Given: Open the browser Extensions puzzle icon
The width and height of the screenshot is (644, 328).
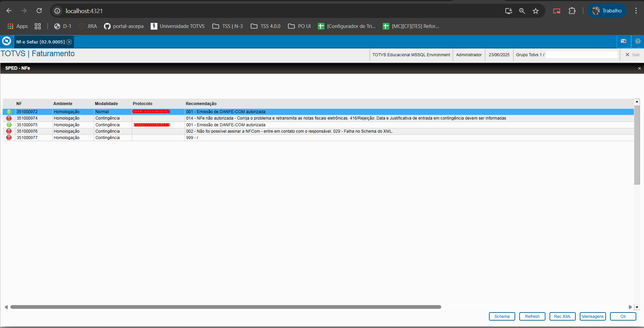Looking at the screenshot, I should click(x=572, y=11).
